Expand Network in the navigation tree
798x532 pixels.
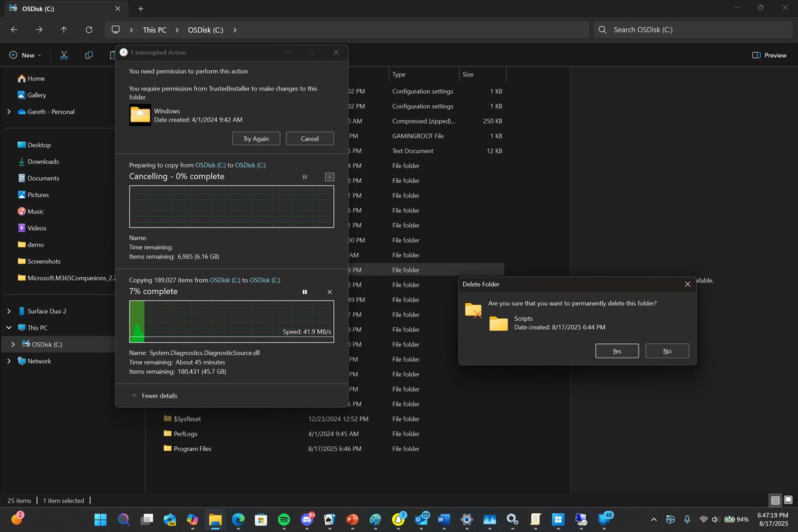click(x=9, y=361)
